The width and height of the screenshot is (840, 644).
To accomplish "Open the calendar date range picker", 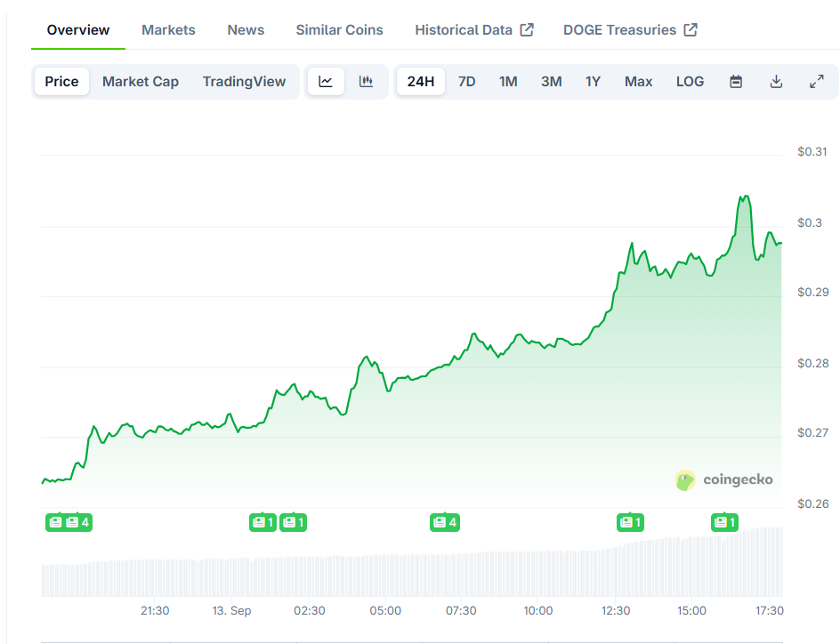I will [736, 81].
